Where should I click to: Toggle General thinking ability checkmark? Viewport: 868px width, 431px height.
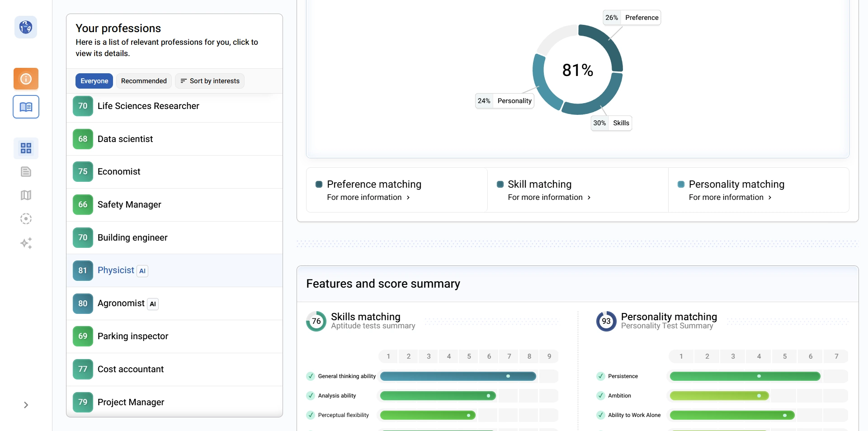pyautogui.click(x=311, y=376)
